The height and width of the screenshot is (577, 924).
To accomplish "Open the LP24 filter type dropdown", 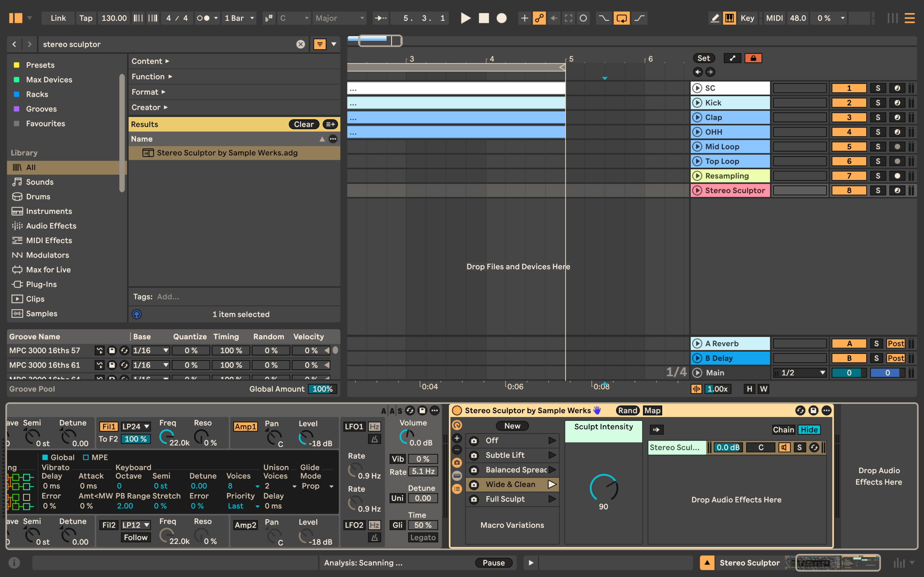I will pyautogui.click(x=135, y=427).
